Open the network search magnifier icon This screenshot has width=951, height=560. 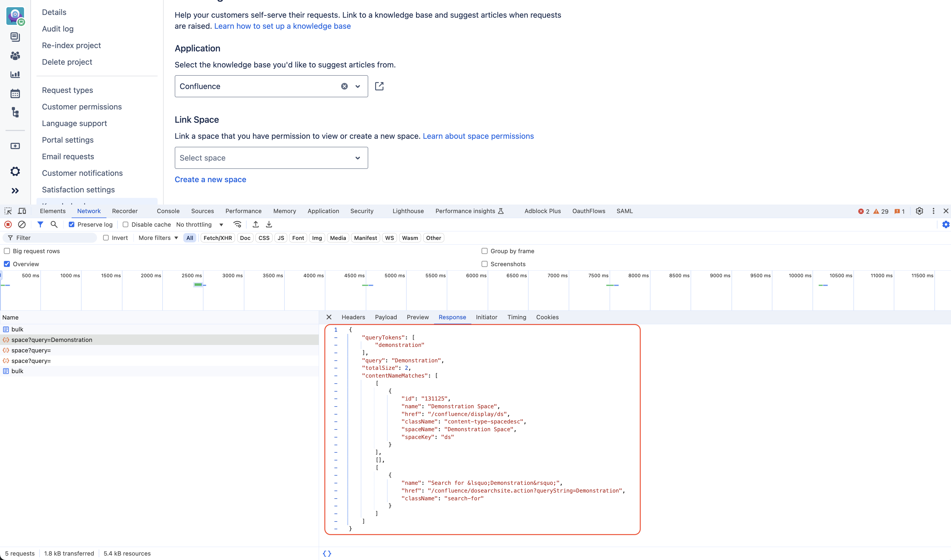point(54,224)
